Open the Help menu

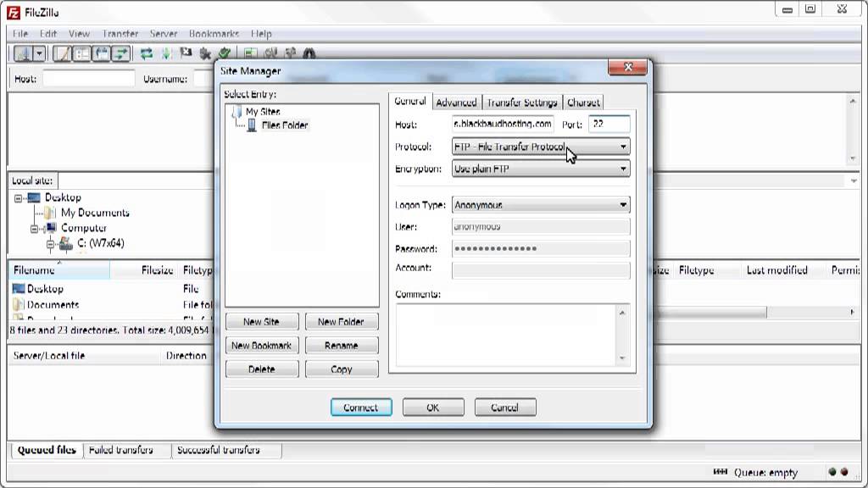(261, 34)
